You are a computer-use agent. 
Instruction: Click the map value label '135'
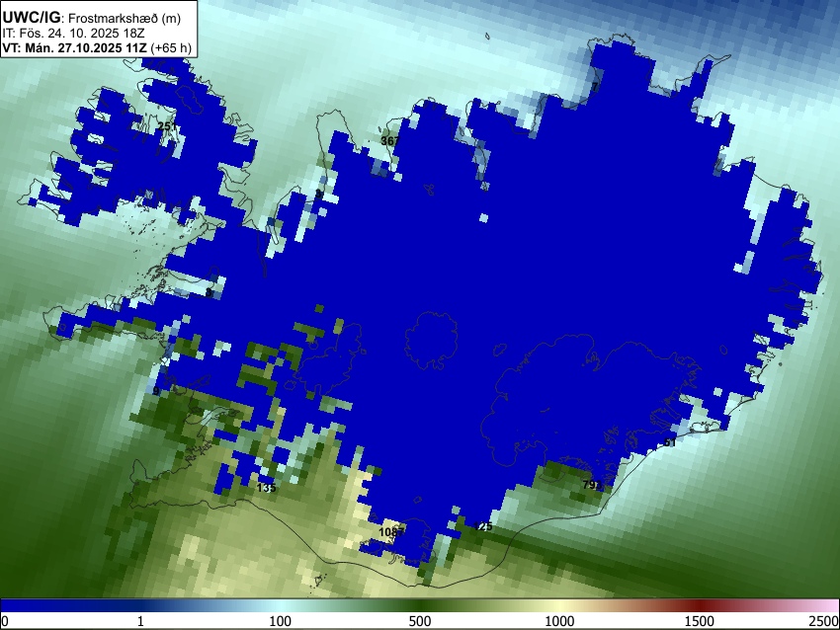point(266,488)
